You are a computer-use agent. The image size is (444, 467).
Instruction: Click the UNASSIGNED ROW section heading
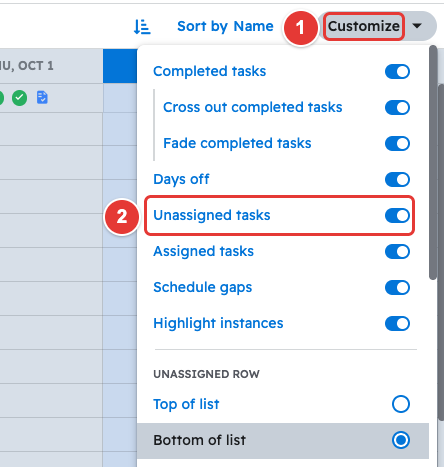tap(206, 374)
